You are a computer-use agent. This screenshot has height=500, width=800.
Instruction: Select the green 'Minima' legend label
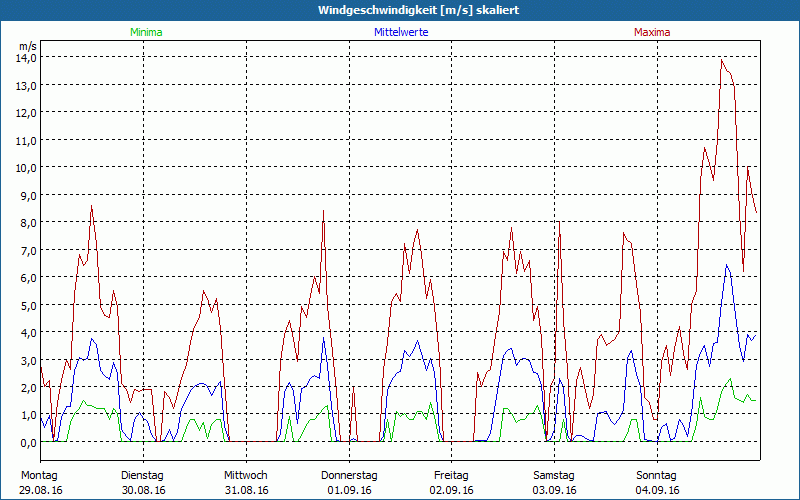146,32
